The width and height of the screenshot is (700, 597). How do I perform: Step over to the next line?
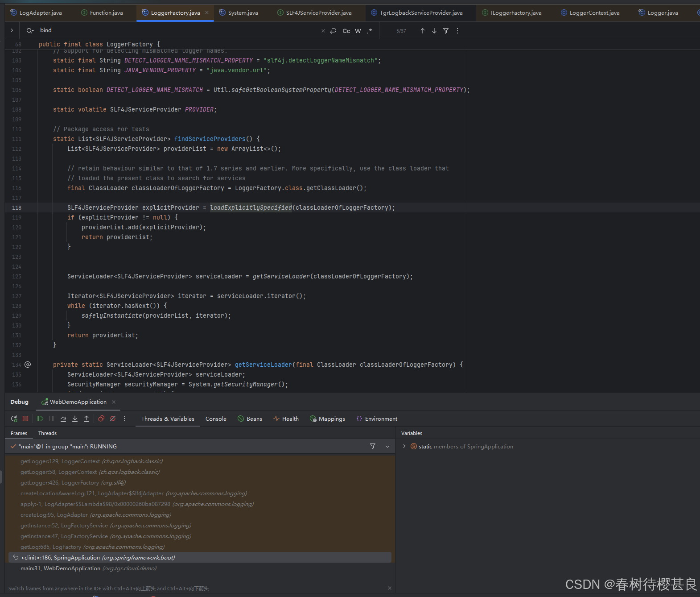[63, 419]
